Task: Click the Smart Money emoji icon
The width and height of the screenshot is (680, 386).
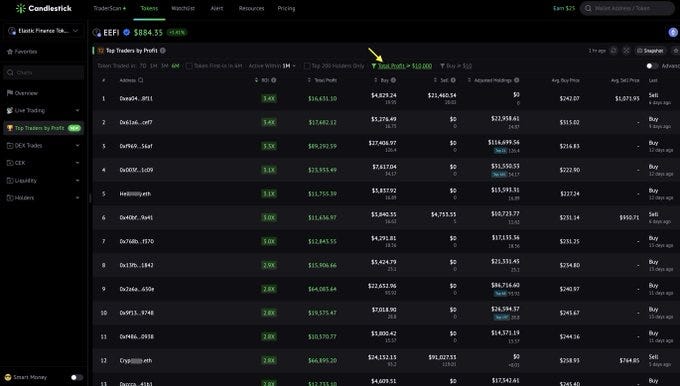Action: pyautogui.click(x=8, y=377)
